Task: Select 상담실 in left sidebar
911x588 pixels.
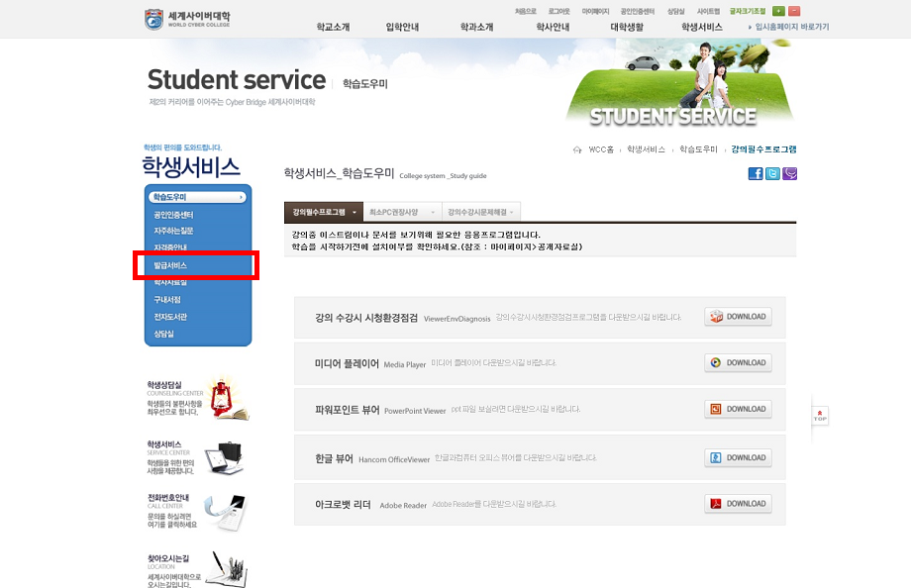Action: [x=163, y=335]
